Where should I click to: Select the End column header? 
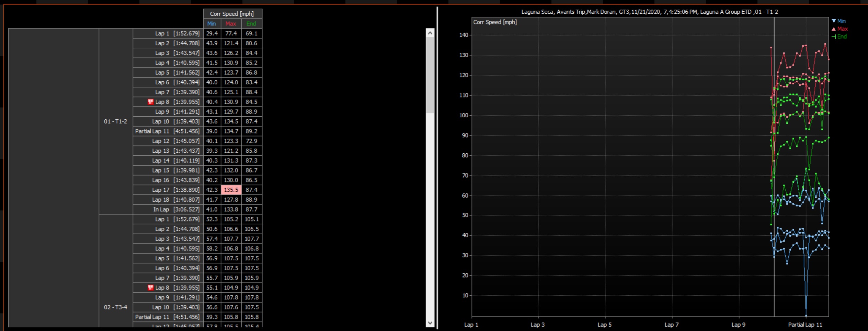tap(252, 24)
